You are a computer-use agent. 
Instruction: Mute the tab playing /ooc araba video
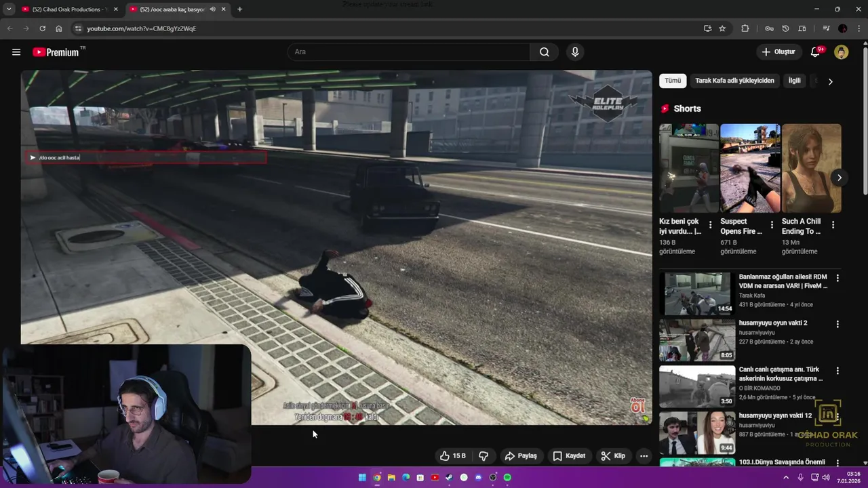click(213, 9)
